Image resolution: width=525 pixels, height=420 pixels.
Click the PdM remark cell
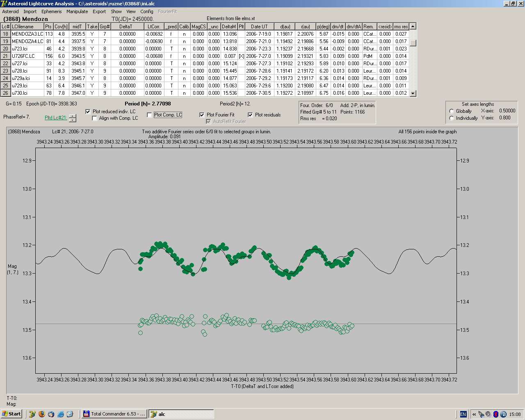pyautogui.click(x=369, y=56)
